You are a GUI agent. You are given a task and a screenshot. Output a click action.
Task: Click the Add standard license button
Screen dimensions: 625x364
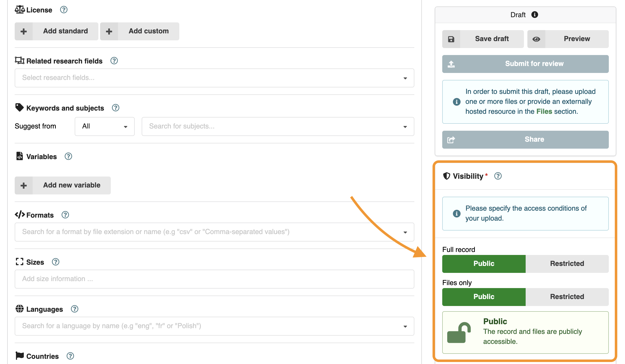[57, 31]
